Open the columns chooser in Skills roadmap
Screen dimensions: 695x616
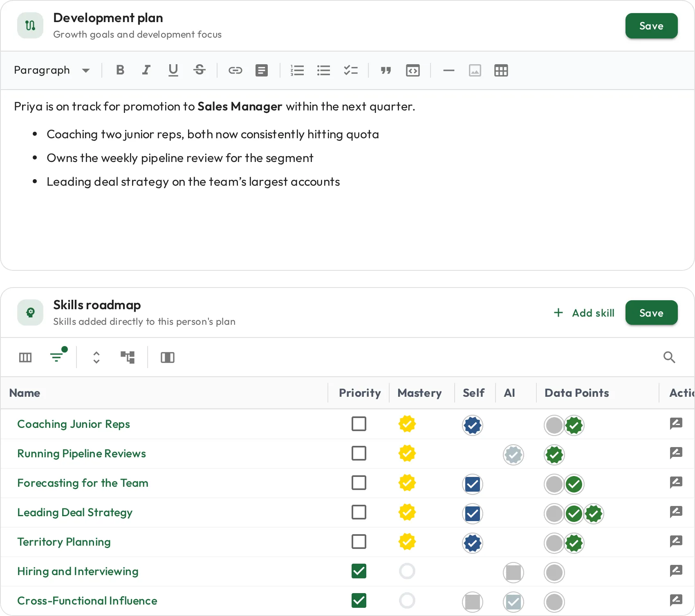25,357
